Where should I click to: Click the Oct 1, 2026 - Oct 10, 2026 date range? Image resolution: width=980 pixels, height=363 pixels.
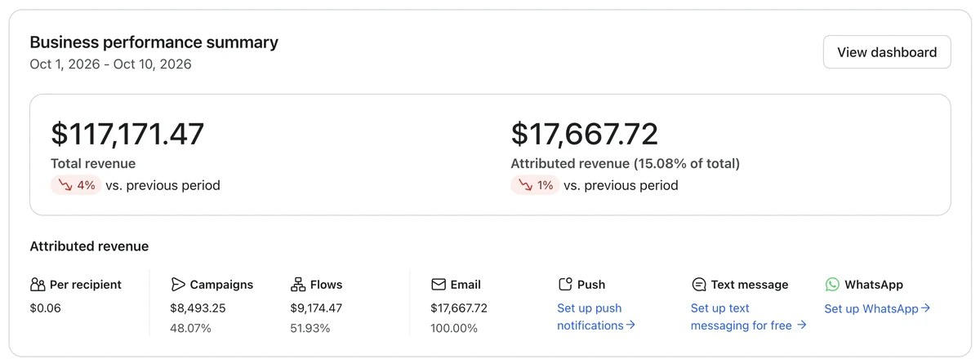pos(111,64)
